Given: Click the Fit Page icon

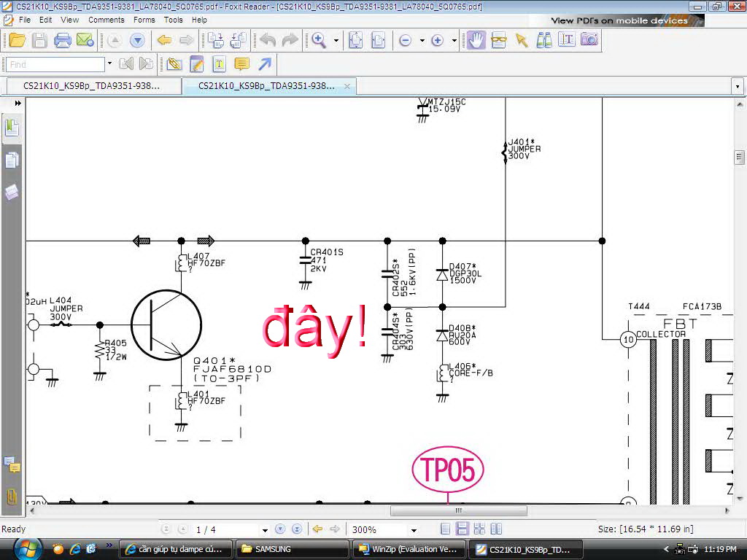Looking at the screenshot, I should [356, 41].
